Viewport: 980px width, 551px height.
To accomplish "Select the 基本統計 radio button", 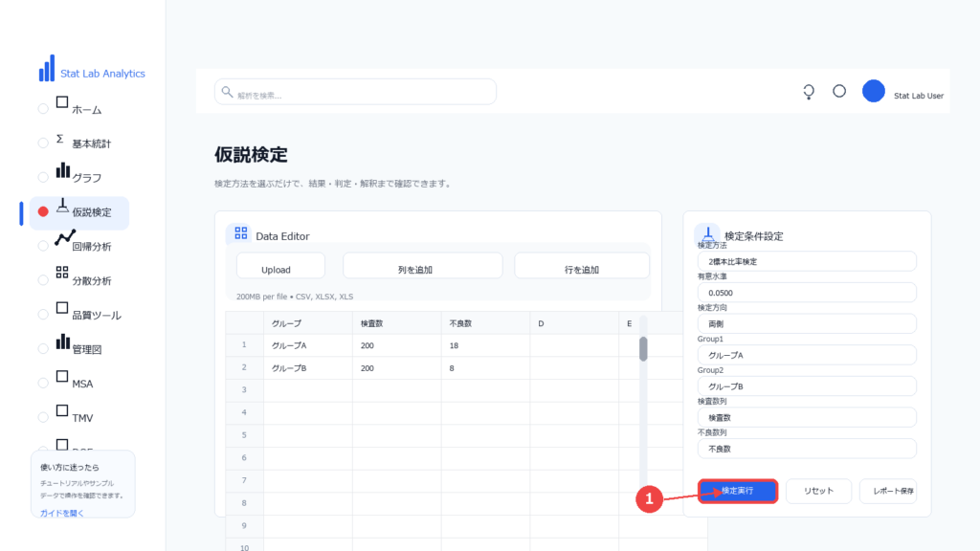I will click(43, 143).
